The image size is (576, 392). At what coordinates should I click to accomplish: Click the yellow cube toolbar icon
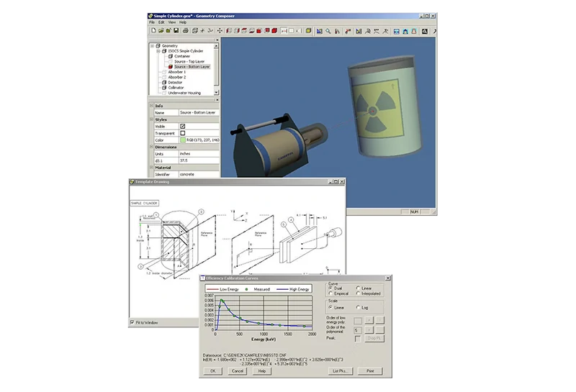click(308, 31)
